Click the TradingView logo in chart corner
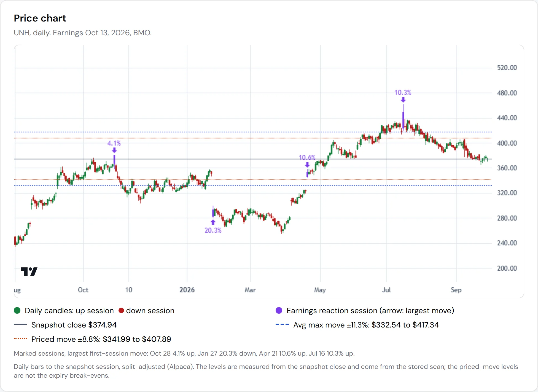The width and height of the screenshot is (538, 392). pyautogui.click(x=29, y=272)
